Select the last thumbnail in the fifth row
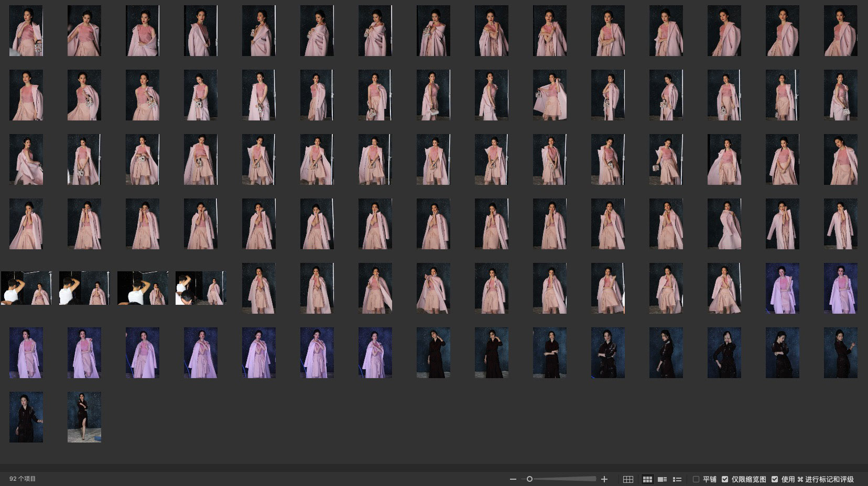Screen dimensions: 868x486 pos(840,288)
